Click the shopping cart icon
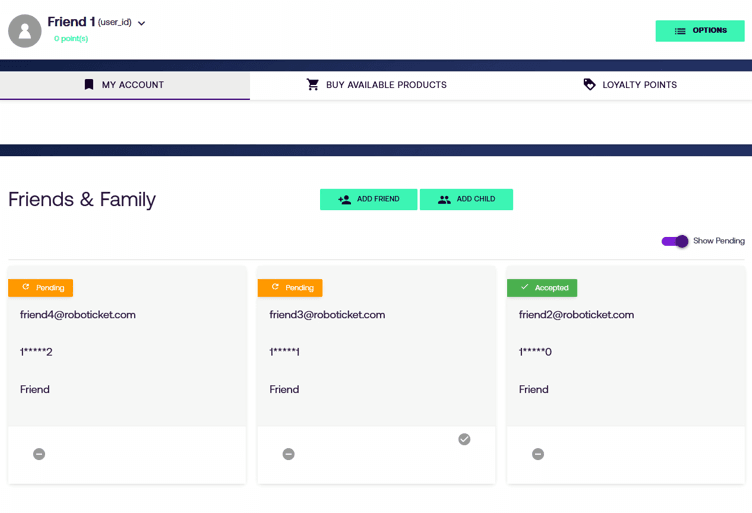This screenshot has height=513, width=752. pyautogui.click(x=313, y=85)
